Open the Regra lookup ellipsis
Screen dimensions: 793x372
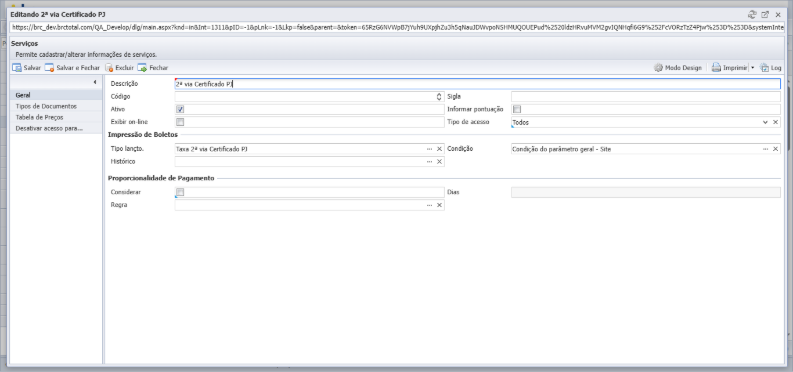coord(429,205)
